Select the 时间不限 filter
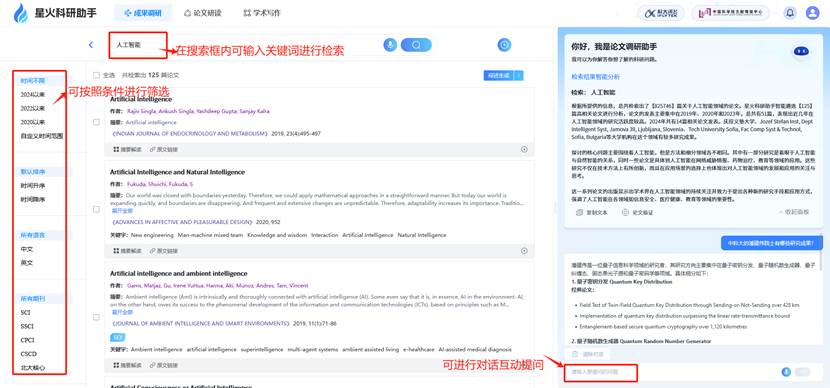 click(x=33, y=81)
